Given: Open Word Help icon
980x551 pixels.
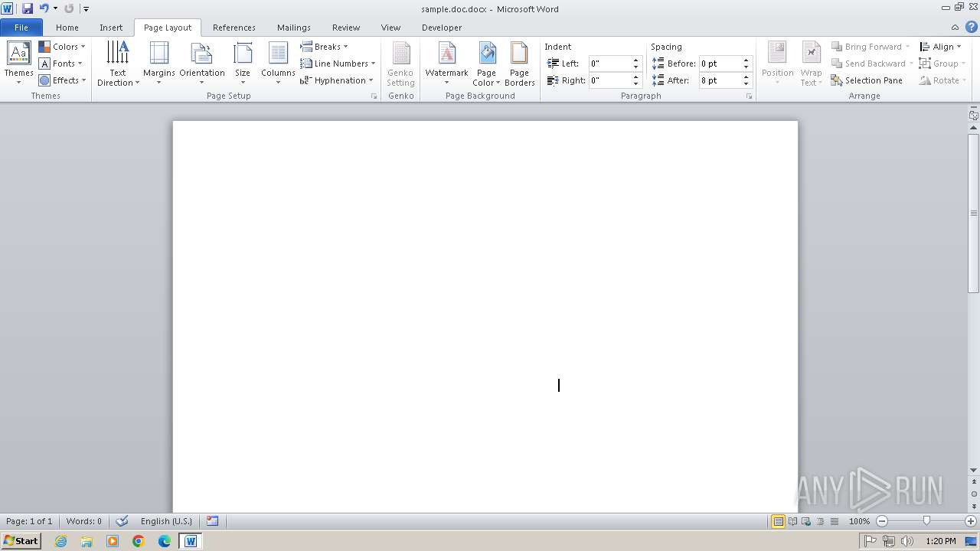Looking at the screenshot, I should point(972,27).
